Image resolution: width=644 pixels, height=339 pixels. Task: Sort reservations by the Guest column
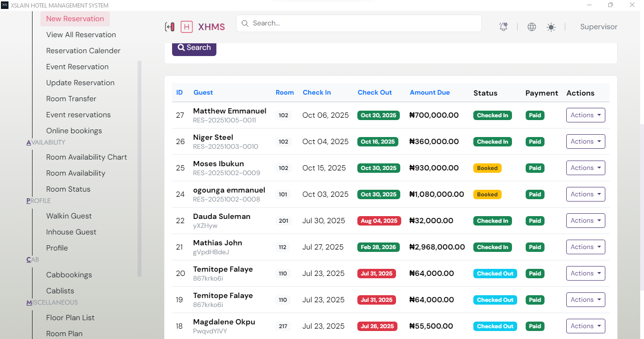point(203,92)
